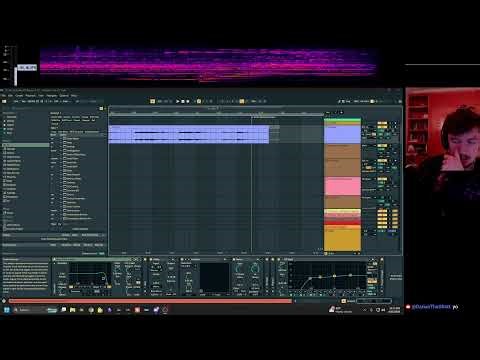
Task: Select the red track header
Action: click(342, 222)
